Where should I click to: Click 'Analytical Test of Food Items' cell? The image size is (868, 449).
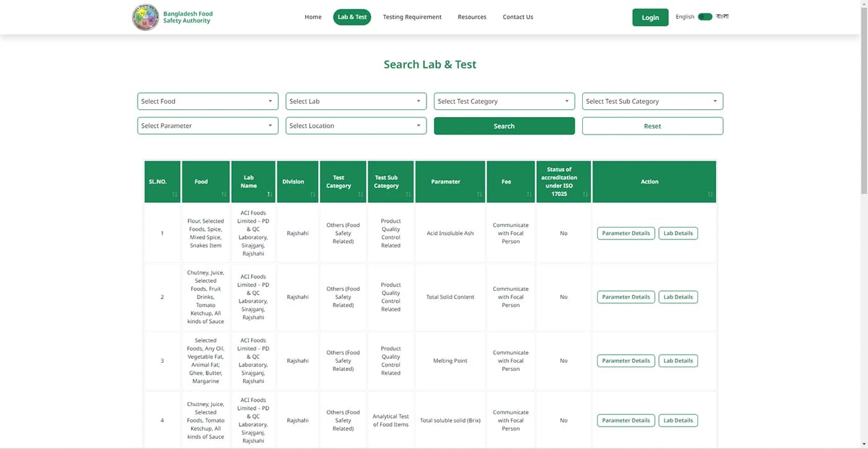[391, 420]
